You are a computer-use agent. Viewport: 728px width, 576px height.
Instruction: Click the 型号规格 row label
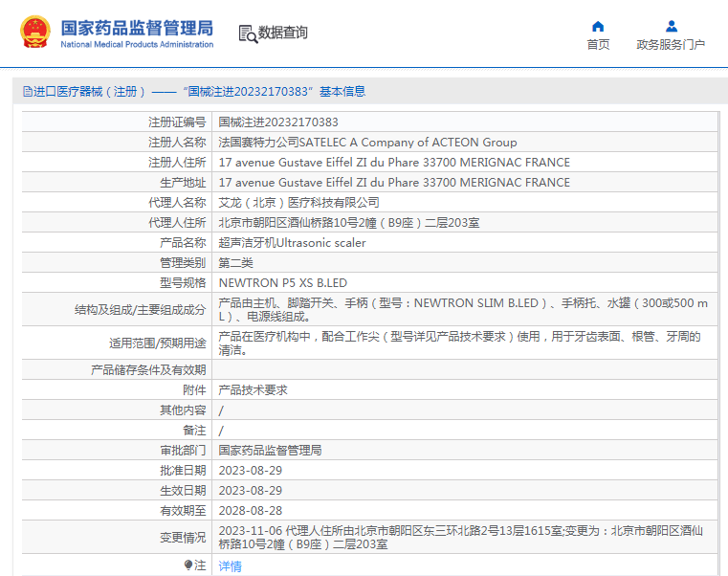pos(183,283)
